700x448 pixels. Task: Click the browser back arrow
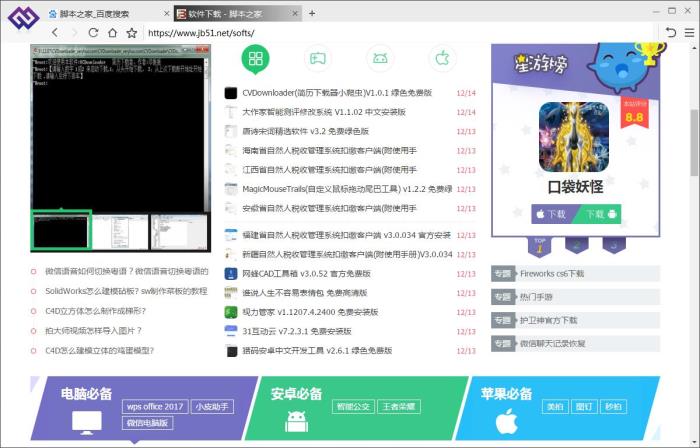tap(55, 32)
